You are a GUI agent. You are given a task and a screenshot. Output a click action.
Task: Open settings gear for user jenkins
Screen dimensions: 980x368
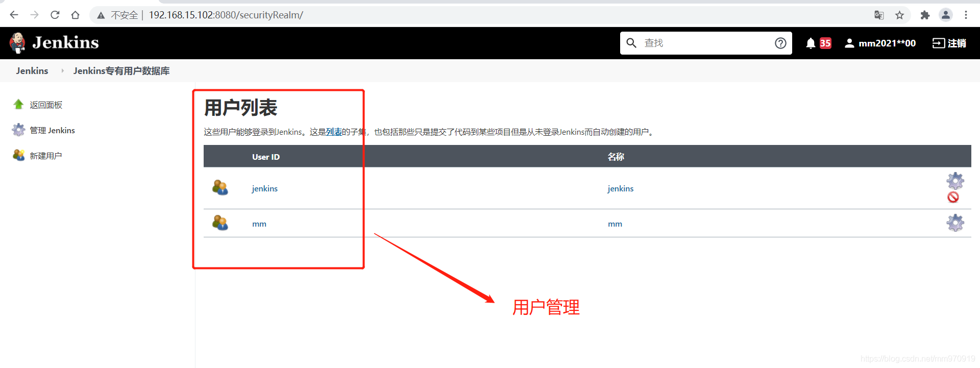(x=955, y=181)
